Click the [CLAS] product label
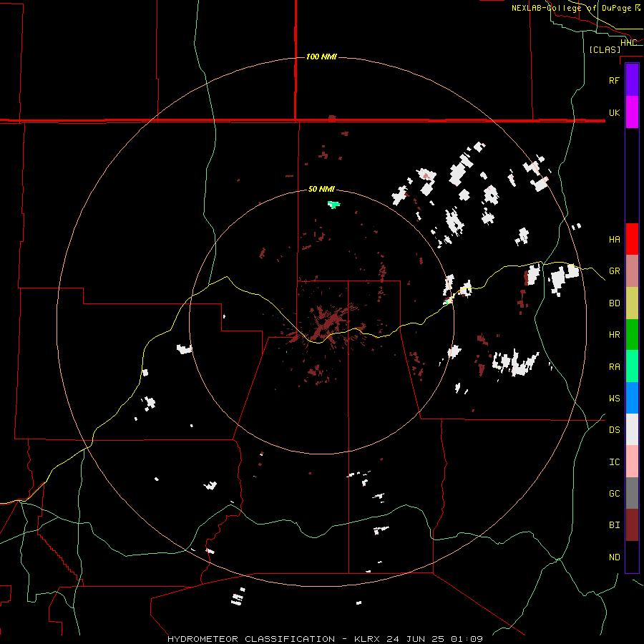The height and width of the screenshot is (644, 644). click(605, 49)
